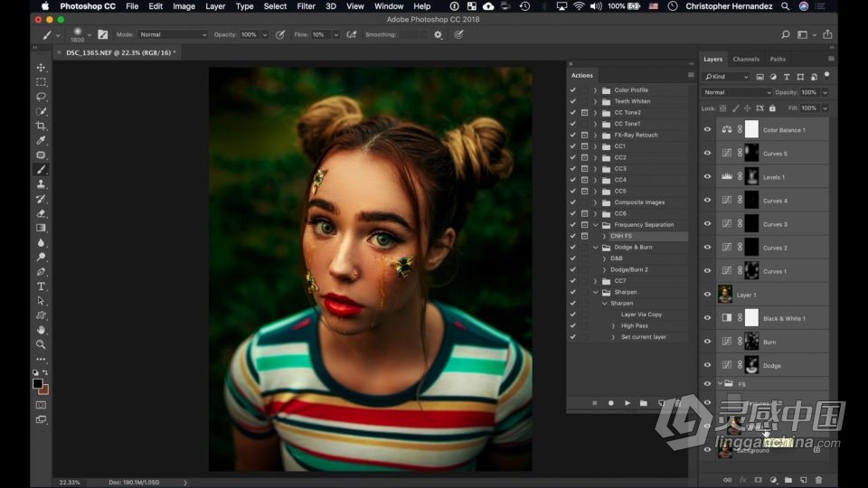The height and width of the screenshot is (488, 868).
Task: Click the background color swatch
Action: click(44, 390)
